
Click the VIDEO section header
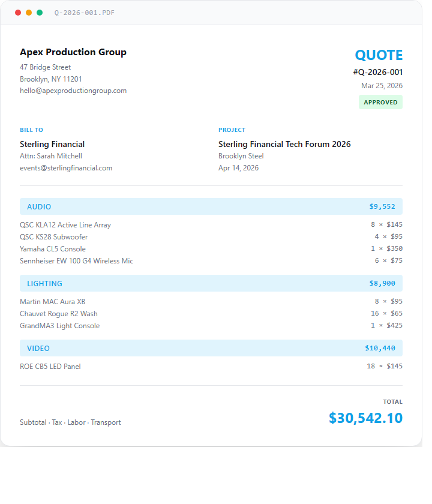click(x=211, y=348)
